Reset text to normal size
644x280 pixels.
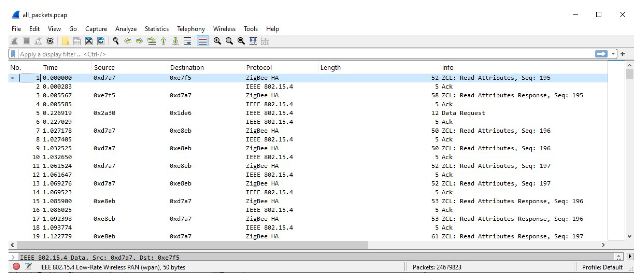[241, 41]
